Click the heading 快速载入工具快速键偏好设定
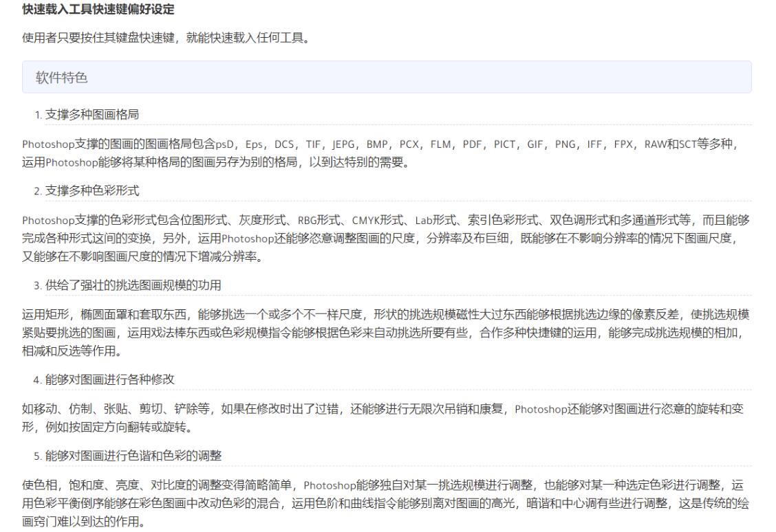 [x=98, y=10]
